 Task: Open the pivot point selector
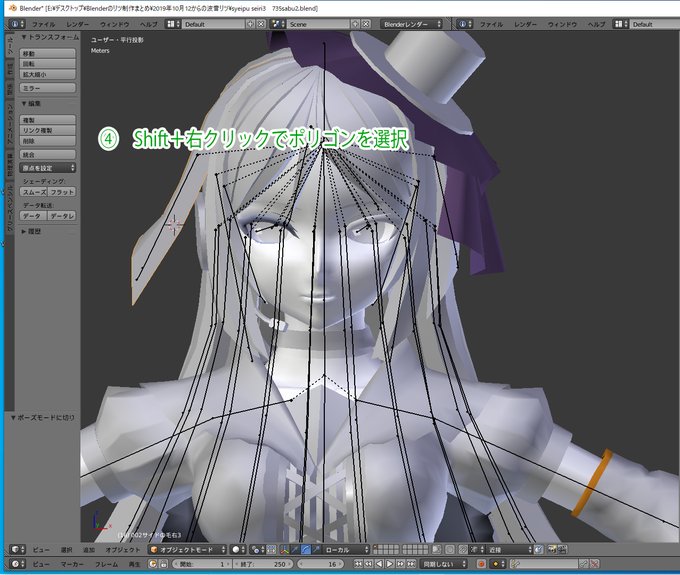[256, 549]
